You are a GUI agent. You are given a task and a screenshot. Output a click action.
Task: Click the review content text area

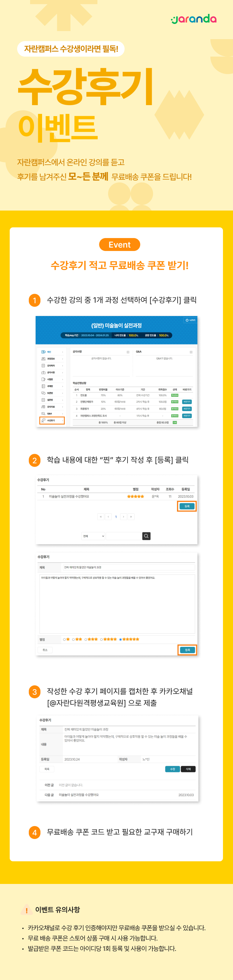pyautogui.click(x=117, y=604)
